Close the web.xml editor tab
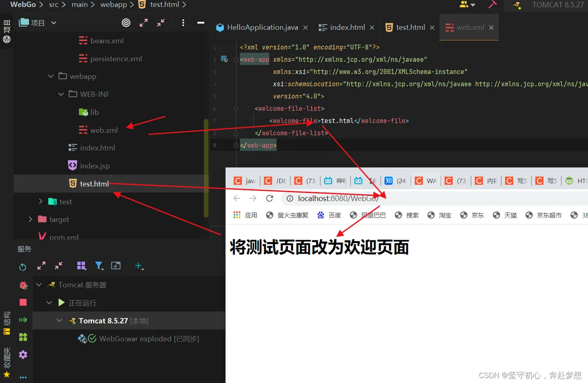This screenshot has height=383, width=588. click(491, 28)
